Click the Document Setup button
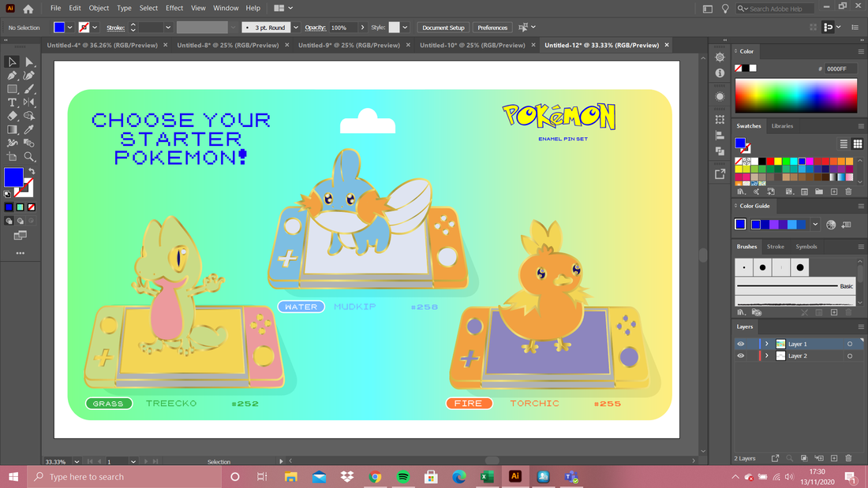 click(x=443, y=27)
